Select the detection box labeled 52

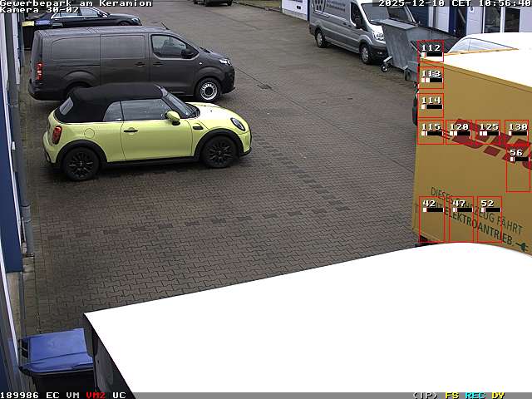(489, 220)
